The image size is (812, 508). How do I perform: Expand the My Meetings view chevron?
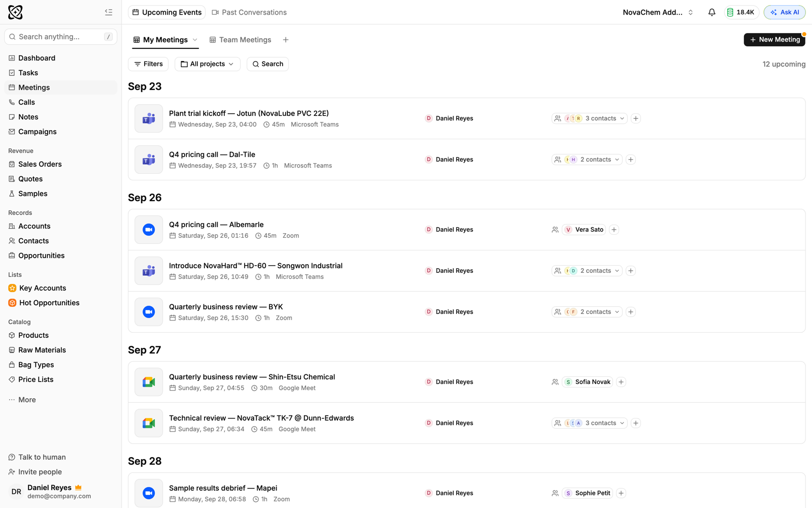pyautogui.click(x=195, y=40)
